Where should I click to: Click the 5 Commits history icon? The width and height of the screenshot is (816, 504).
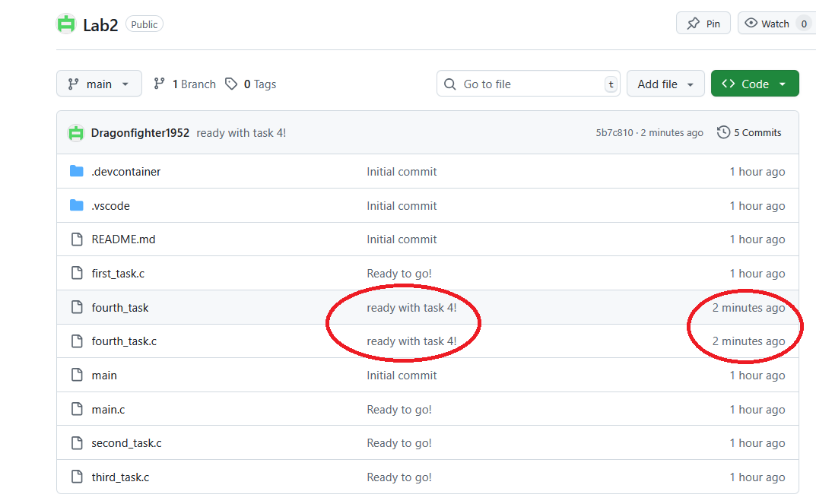724,132
